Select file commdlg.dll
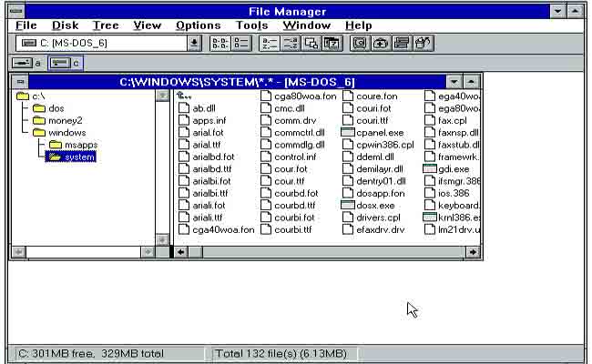 click(x=300, y=145)
